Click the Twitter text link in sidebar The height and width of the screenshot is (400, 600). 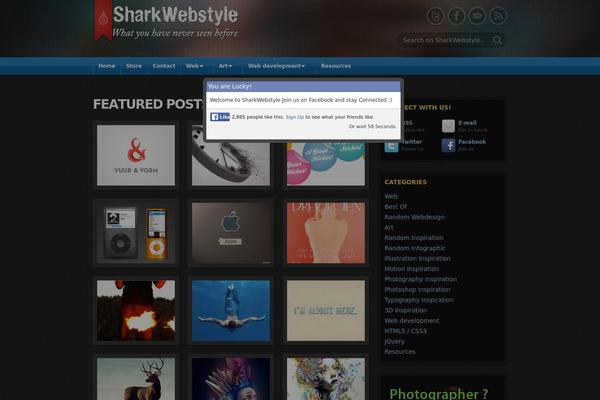pos(412,142)
